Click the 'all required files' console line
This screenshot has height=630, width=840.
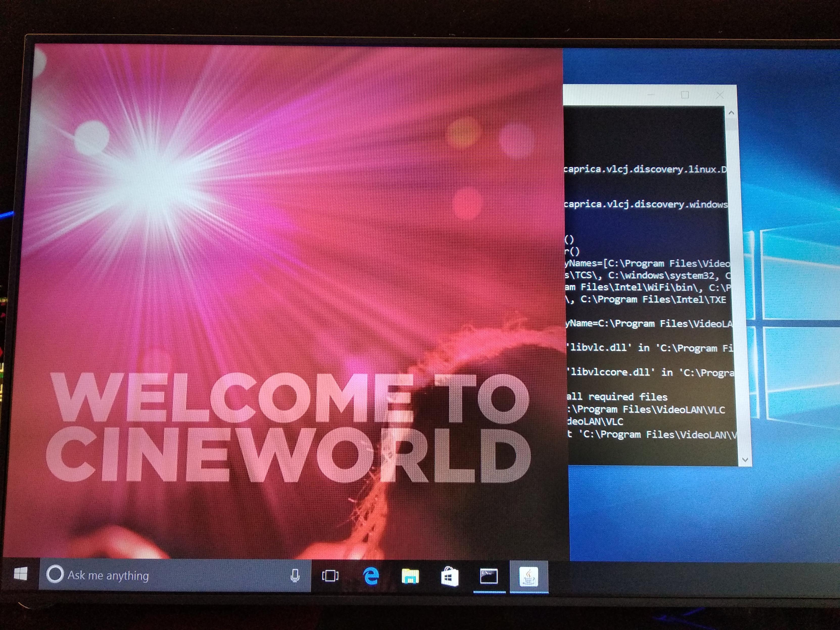point(617,397)
